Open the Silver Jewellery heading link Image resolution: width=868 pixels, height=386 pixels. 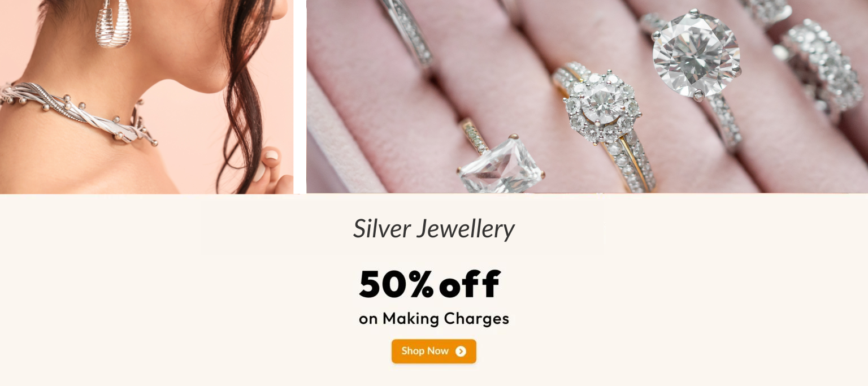coord(433,228)
